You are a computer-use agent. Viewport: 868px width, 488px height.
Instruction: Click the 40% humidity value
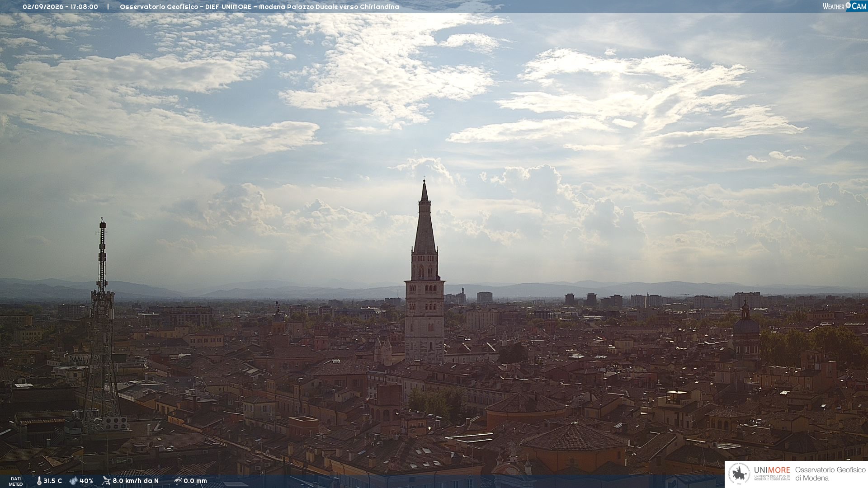86,481
